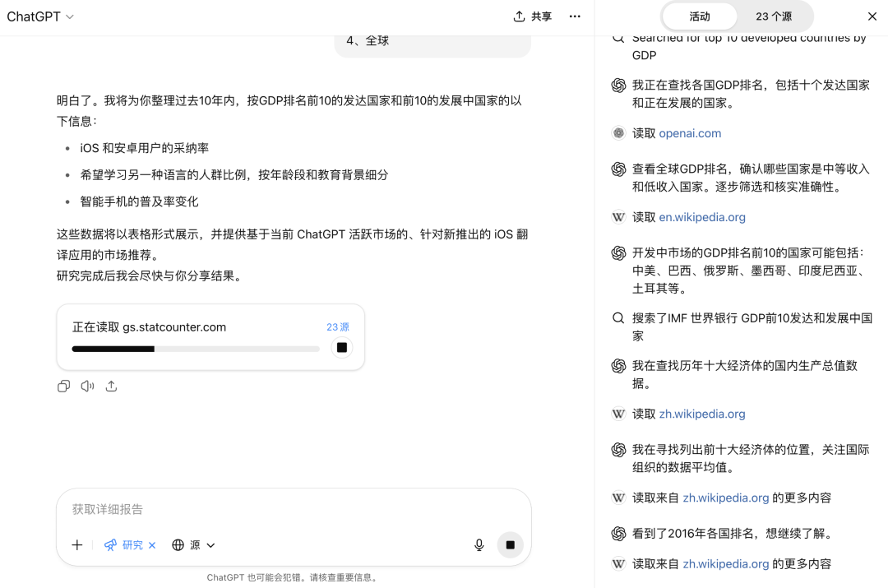This screenshot has height=588, width=888.
Task: Click the reading progress bar for gs.statcounter.com
Action: click(x=194, y=348)
